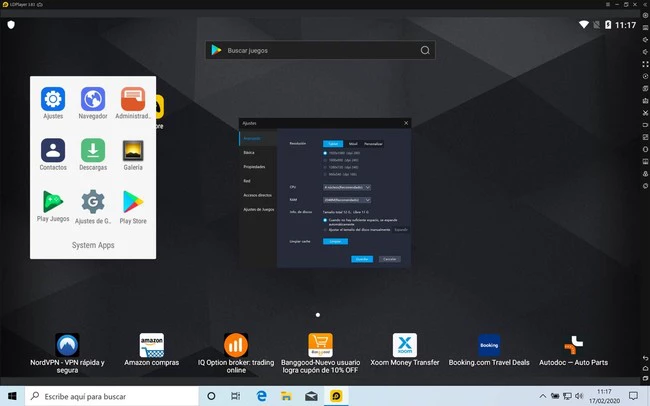650x406 pixels.
Task: Switch to the Propiedades settings tab
Action: tap(254, 167)
